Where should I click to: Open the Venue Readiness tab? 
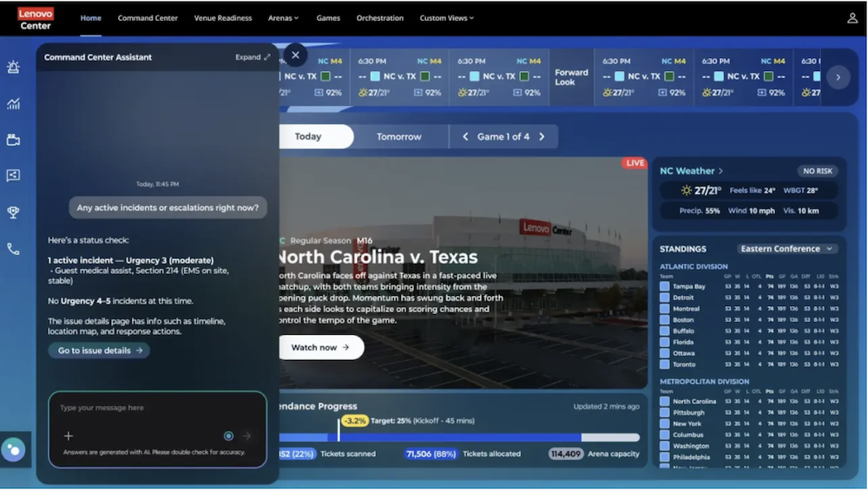coord(223,18)
